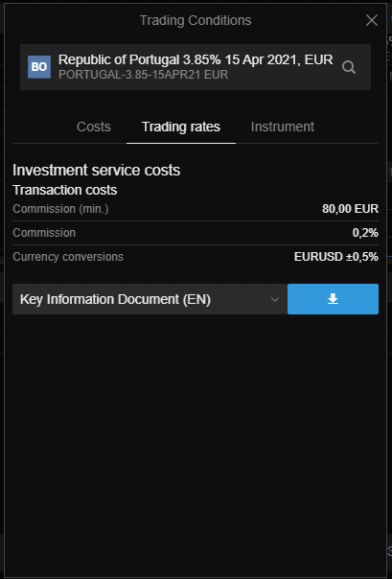Click the search magnifier icon
392x579 pixels.
[349, 67]
